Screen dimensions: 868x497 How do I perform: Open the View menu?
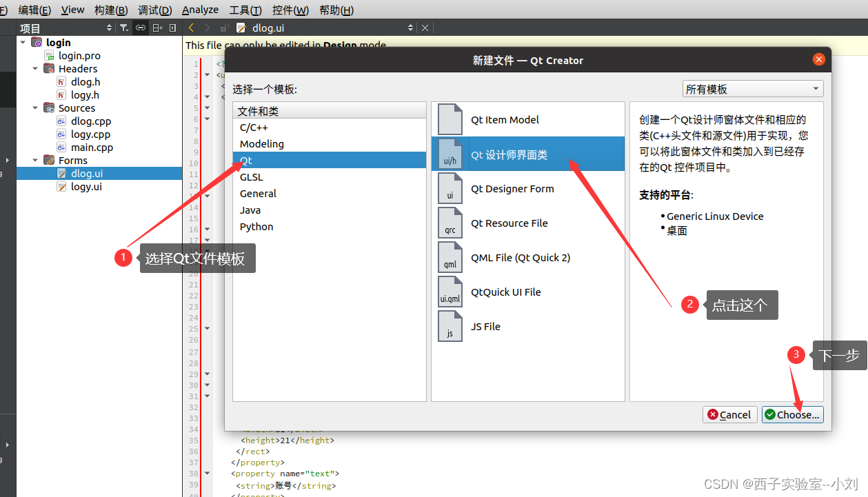pos(72,10)
